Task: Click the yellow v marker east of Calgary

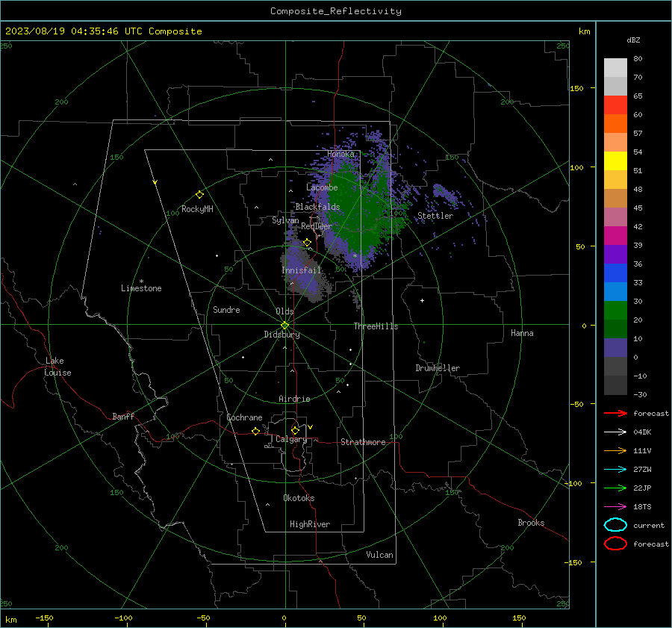Action: point(311,427)
